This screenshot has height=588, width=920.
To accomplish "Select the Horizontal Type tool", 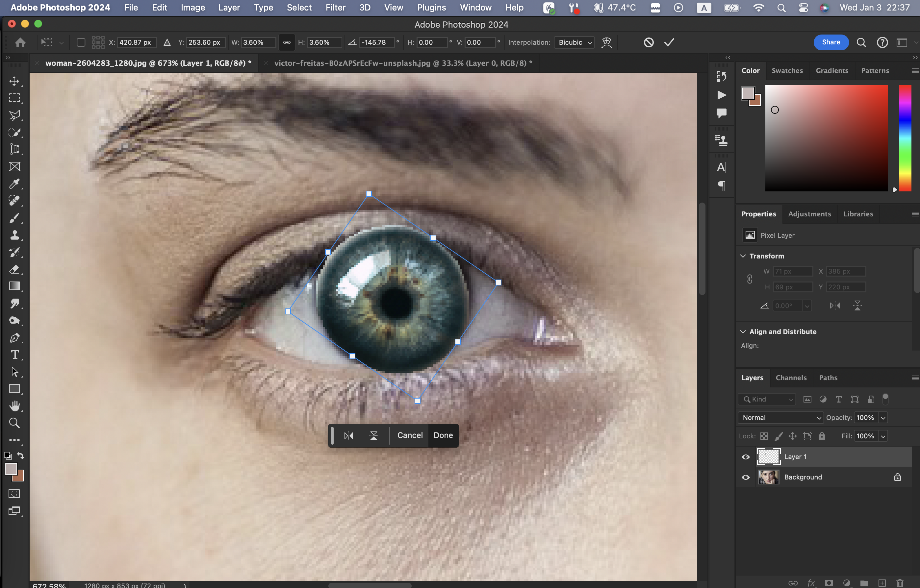I will click(x=14, y=355).
